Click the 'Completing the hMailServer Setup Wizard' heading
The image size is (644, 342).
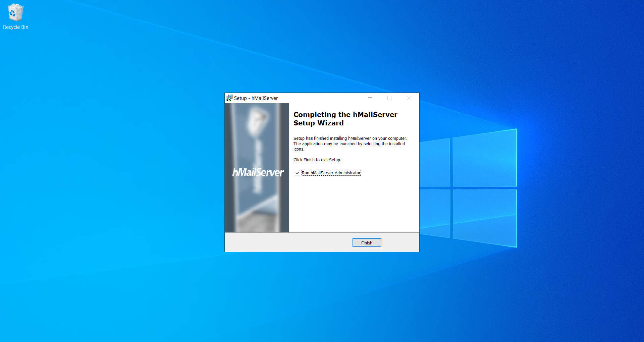(345, 119)
